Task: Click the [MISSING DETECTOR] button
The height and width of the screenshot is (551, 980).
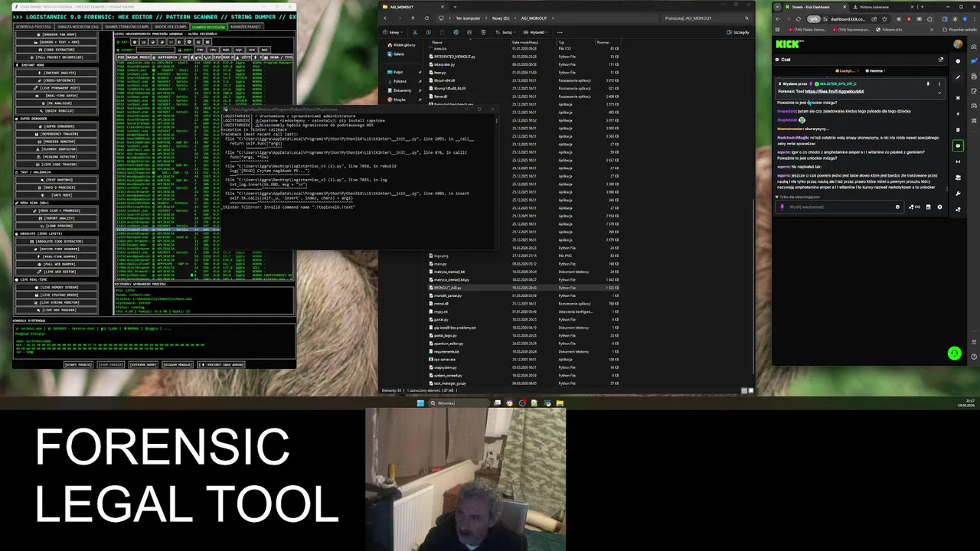Action: (x=57, y=157)
